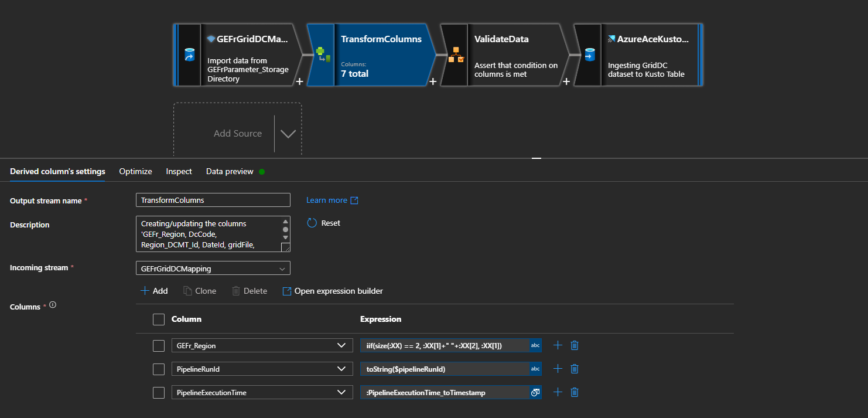This screenshot has width=868, height=418.
Task: Expand the Add Source dropdown arrow
Action: coord(288,134)
